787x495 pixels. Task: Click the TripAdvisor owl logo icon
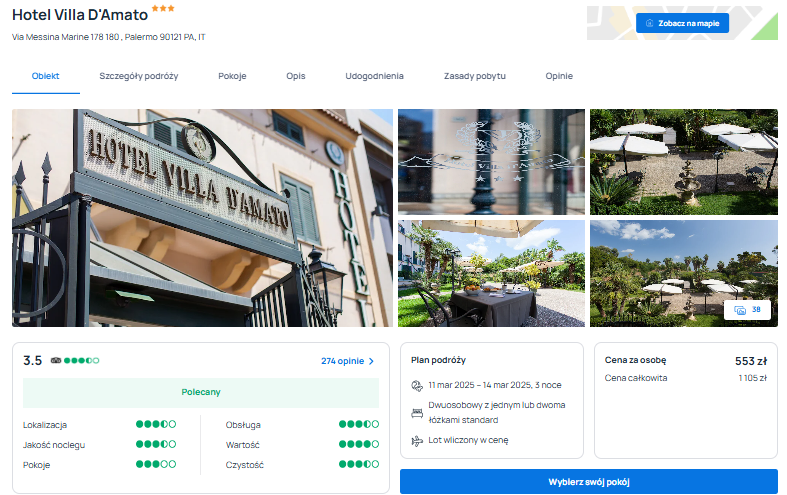pos(56,360)
